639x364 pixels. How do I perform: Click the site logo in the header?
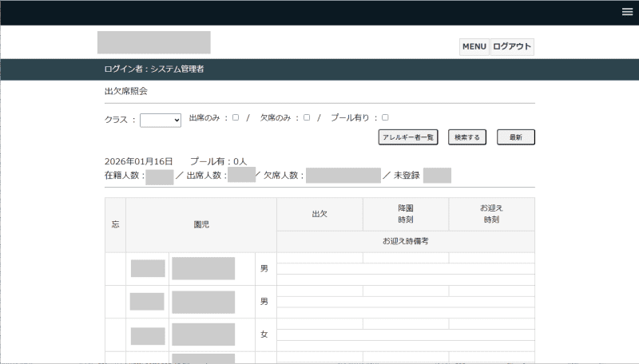154,42
